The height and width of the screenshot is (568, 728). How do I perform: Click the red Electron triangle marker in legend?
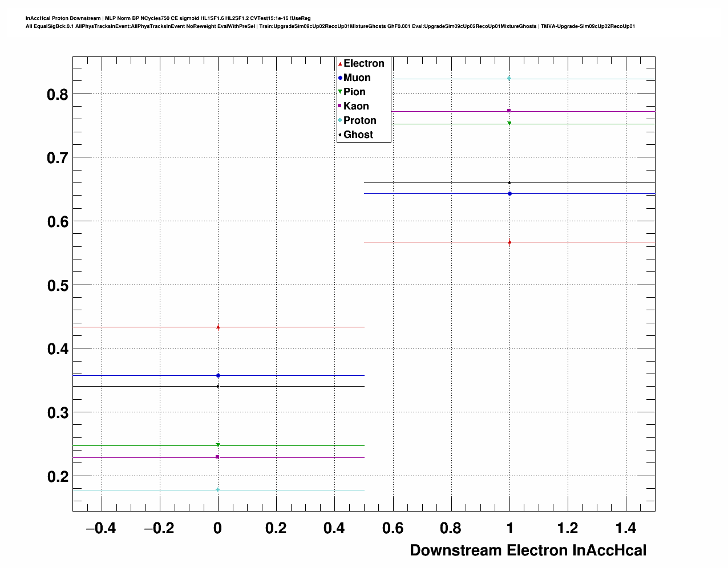coord(340,63)
